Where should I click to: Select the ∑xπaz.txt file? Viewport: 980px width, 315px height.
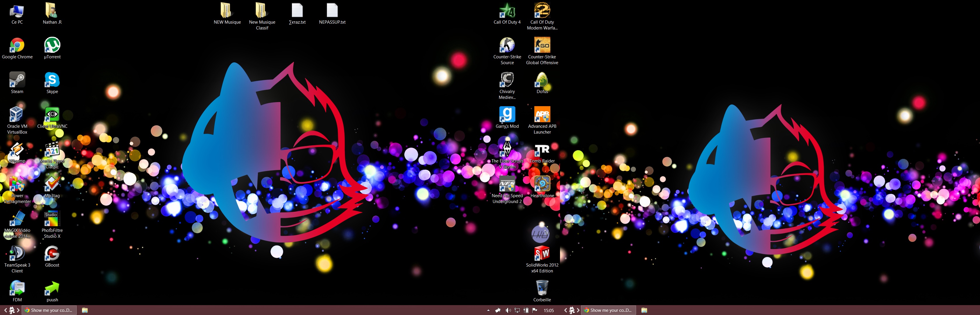point(297,14)
